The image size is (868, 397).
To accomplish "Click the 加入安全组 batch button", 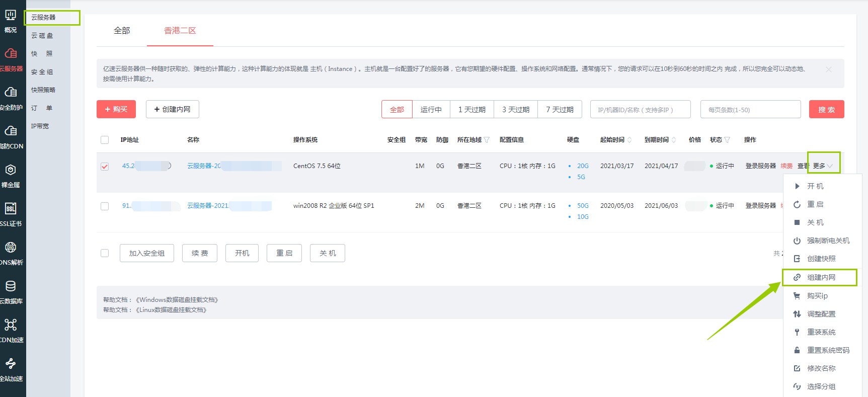I will point(147,253).
